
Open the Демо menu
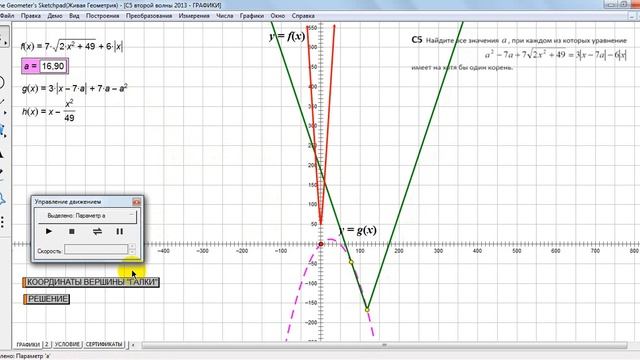[x=55, y=16]
